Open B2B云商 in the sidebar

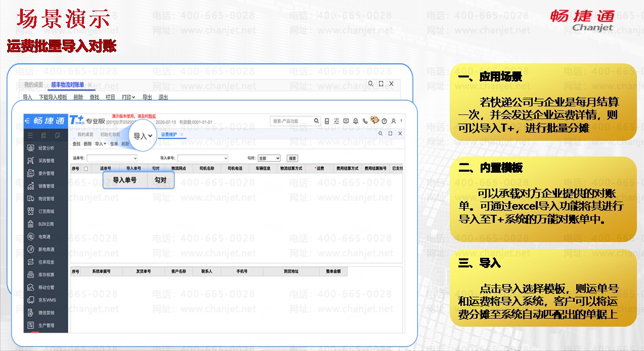(x=41, y=224)
